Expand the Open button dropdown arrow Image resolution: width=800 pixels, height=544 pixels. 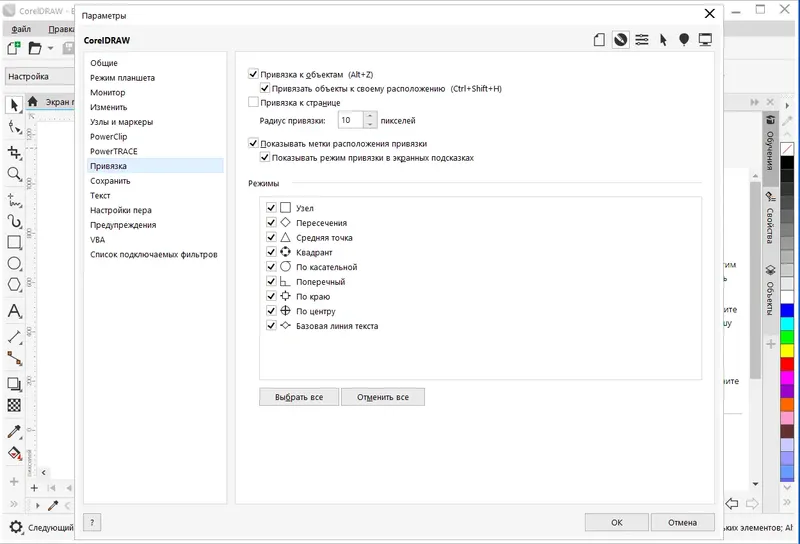(x=51, y=48)
